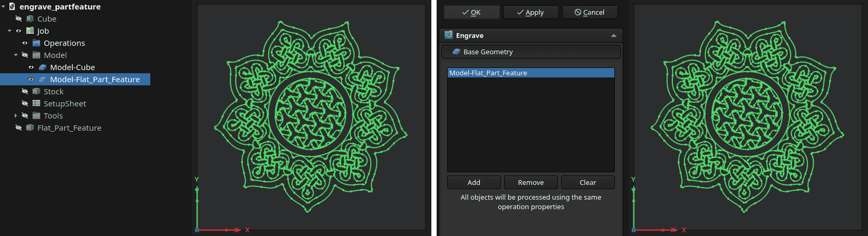
Task: Select Operations in the model tree
Action: [64, 43]
